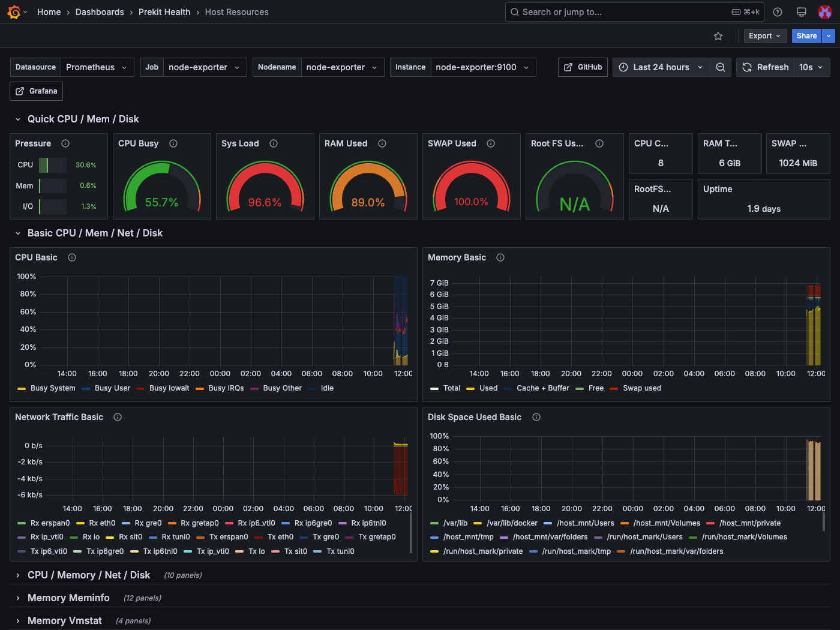Click the Pressure I/O 1.3% bar

pyautogui.click(x=53, y=206)
